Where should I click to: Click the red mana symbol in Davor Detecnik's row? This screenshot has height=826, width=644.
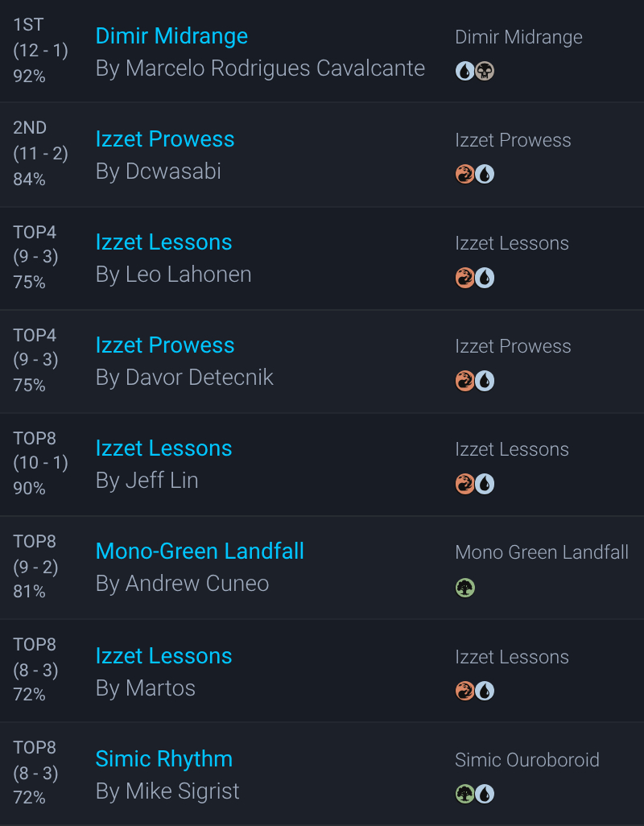tap(464, 381)
